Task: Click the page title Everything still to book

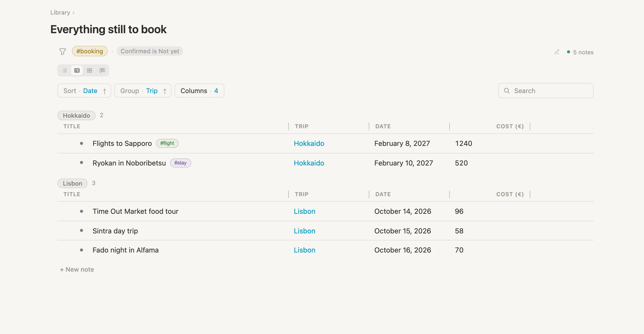Action: pyautogui.click(x=108, y=29)
